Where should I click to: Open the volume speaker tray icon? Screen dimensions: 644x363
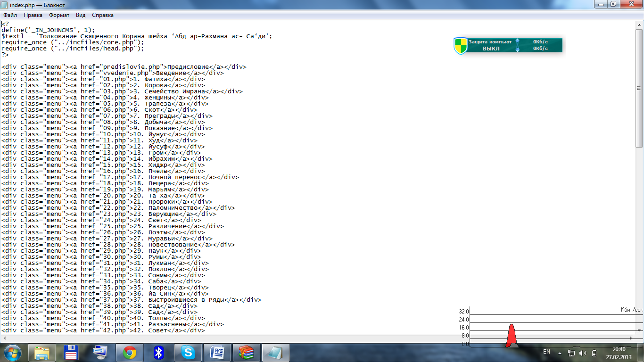pyautogui.click(x=583, y=353)
